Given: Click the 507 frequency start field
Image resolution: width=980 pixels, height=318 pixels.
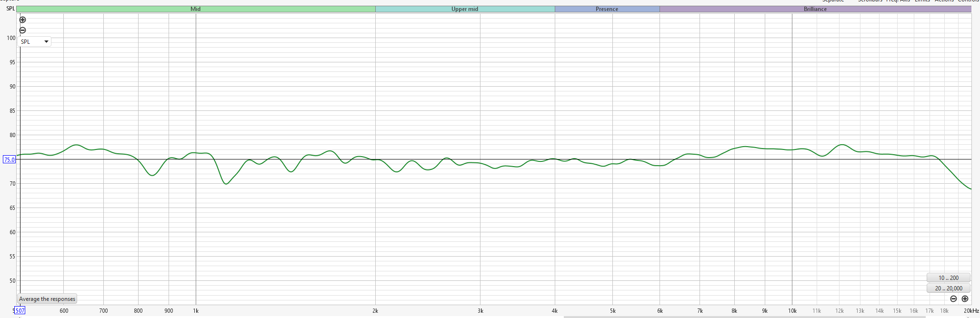Looking at the screenshot, I should pos(20,310).
